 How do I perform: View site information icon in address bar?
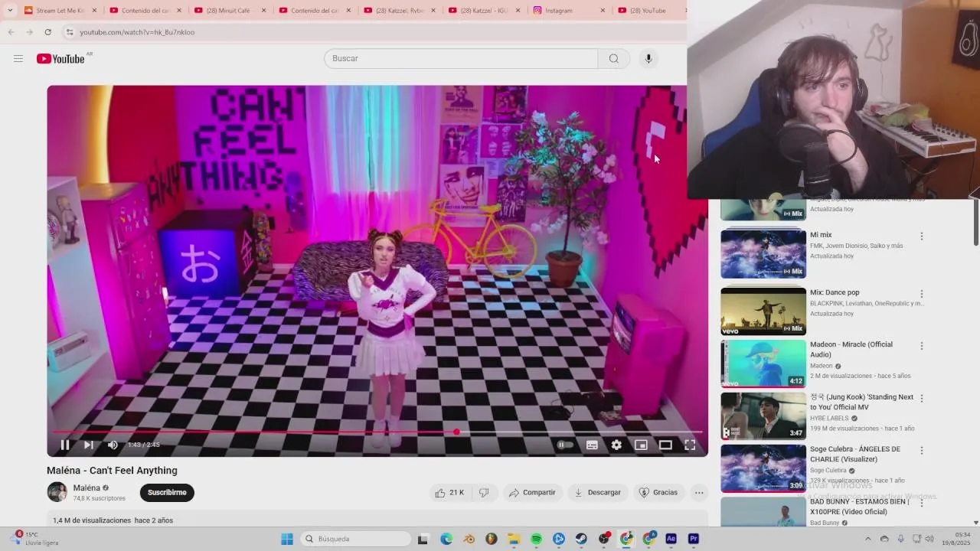(70, 32)
